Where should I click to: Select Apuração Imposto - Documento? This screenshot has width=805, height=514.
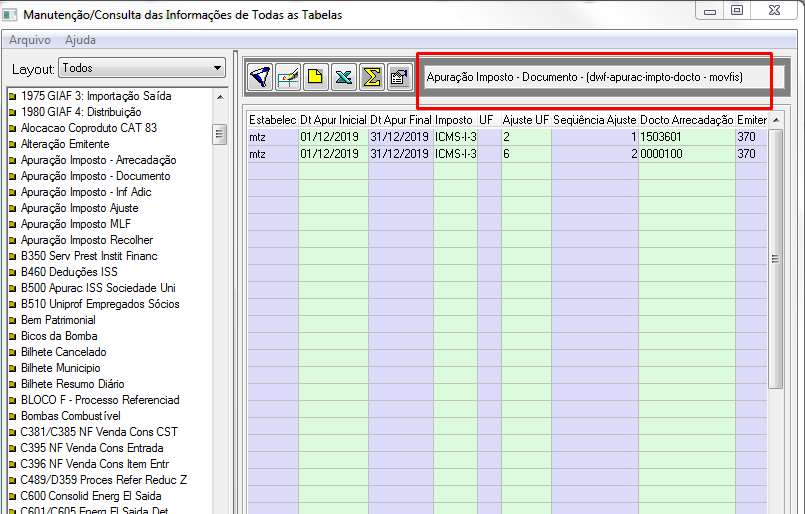[x=95, y=176]
